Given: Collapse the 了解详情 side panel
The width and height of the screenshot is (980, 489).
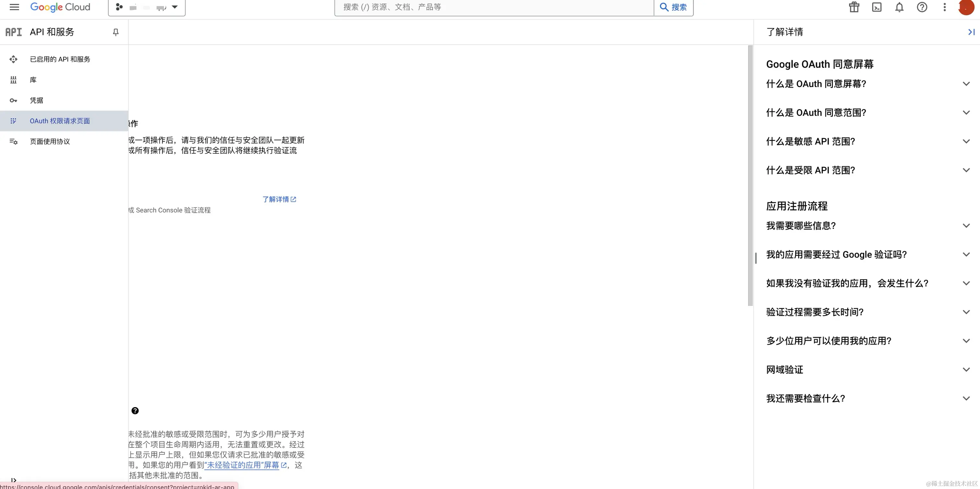Looking at the screenshot, I should pyautogui.click(x=971, y=32).
